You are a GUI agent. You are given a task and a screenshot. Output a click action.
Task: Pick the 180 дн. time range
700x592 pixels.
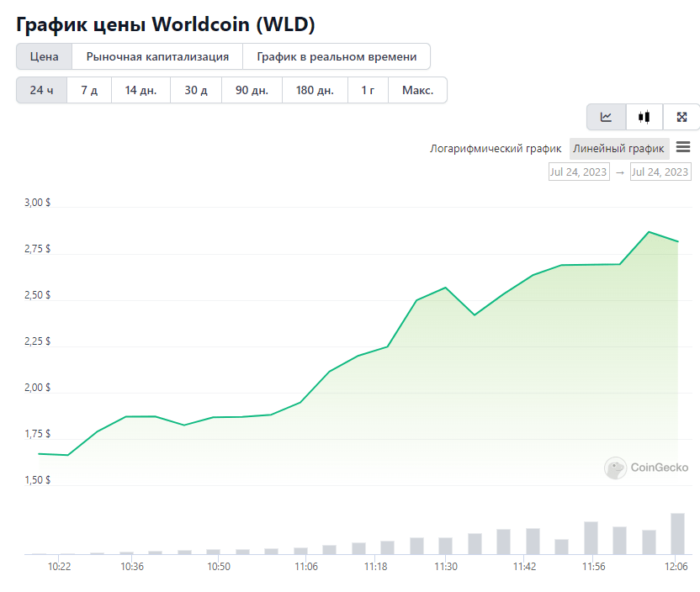tap(315, 90)
